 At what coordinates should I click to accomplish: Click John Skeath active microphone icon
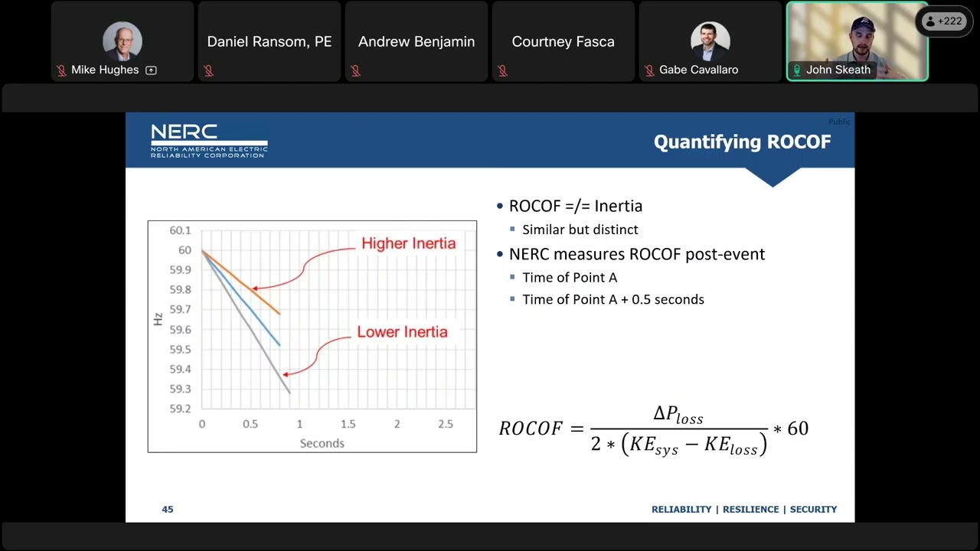point(797,70)
